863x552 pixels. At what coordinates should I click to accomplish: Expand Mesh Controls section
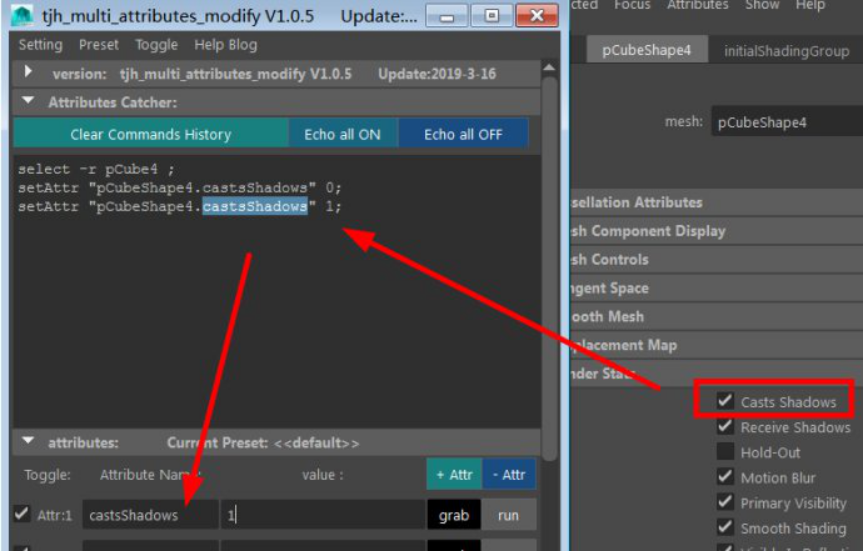click(717, 259)
